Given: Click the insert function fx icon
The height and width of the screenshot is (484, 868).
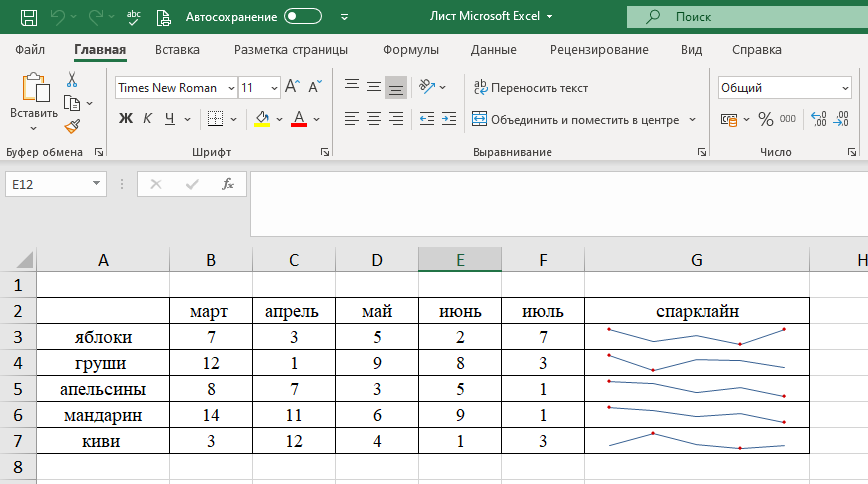Looking at the screenshot, I should (228, 184).
